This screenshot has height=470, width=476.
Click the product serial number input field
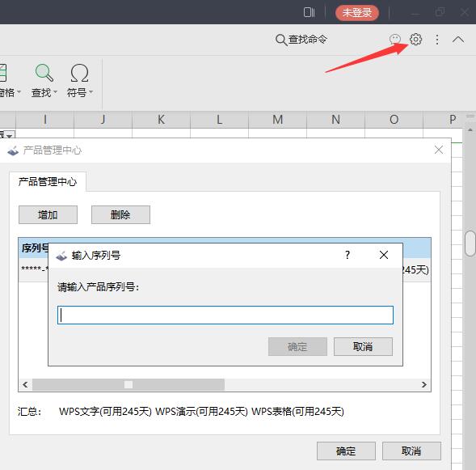(225, 315)
